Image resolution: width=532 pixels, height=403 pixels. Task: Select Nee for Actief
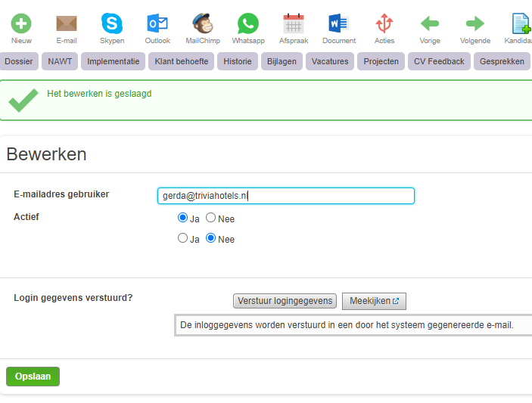[x=210, y=218]
